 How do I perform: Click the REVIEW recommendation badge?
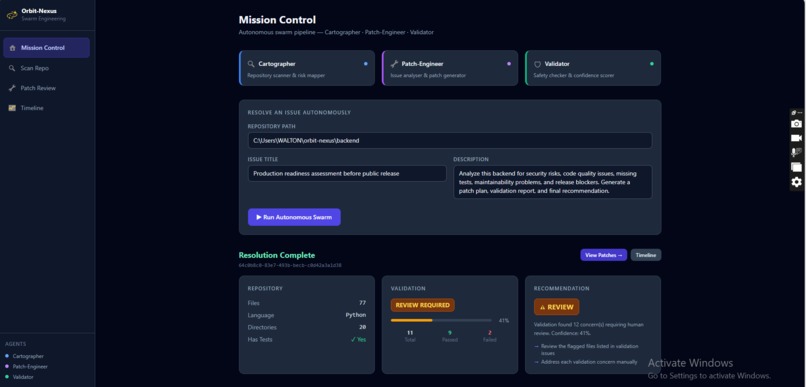[x=556, y=307]
